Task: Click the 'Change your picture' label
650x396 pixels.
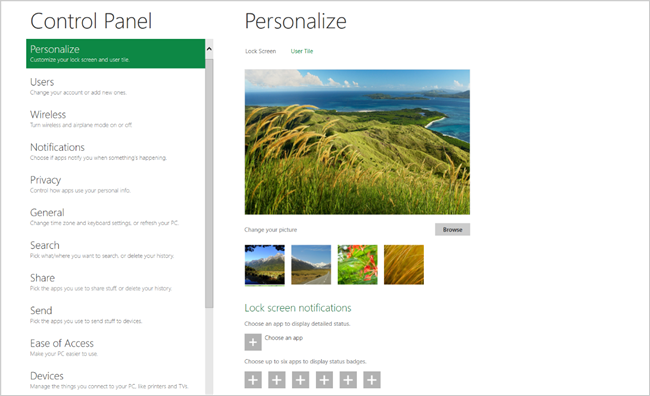Action: (x=271, y=230)
